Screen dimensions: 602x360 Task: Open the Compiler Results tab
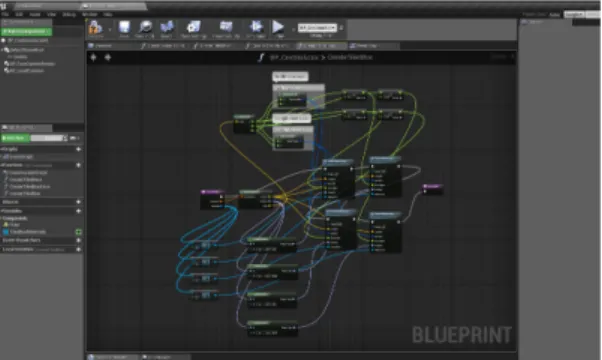[112, 357]
